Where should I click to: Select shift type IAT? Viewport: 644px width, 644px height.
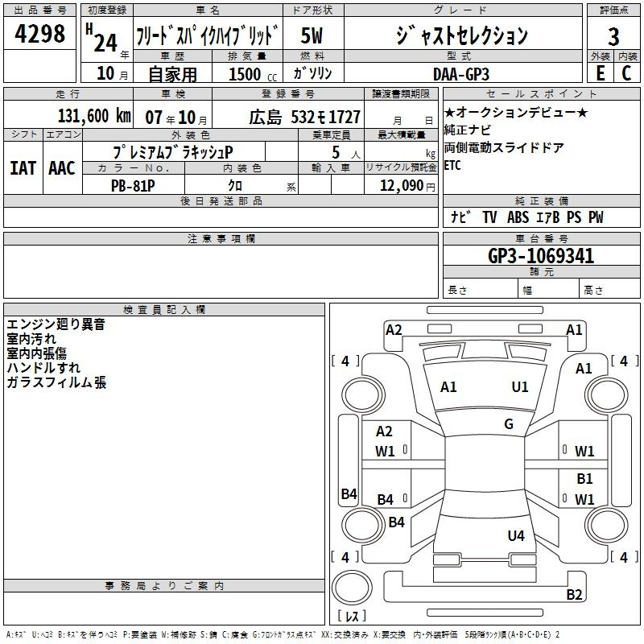(x=23, y=168)
